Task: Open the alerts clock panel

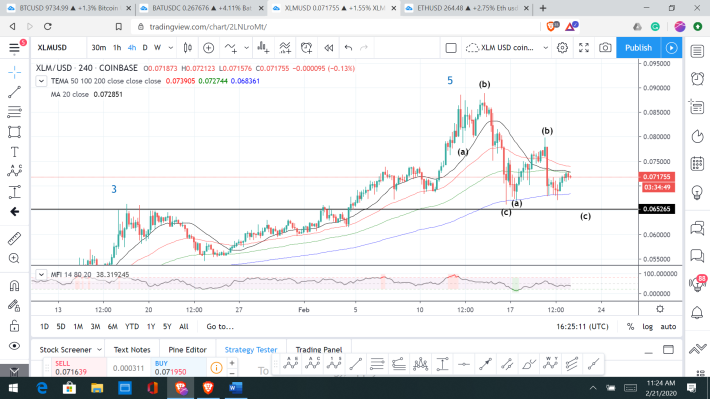Action: tap(697, 78)
